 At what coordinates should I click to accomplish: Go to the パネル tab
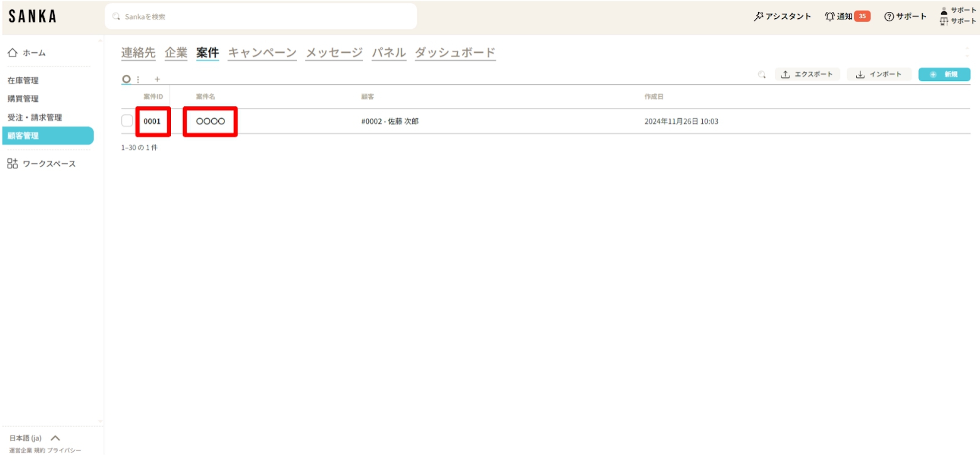(x=388, y=53)
